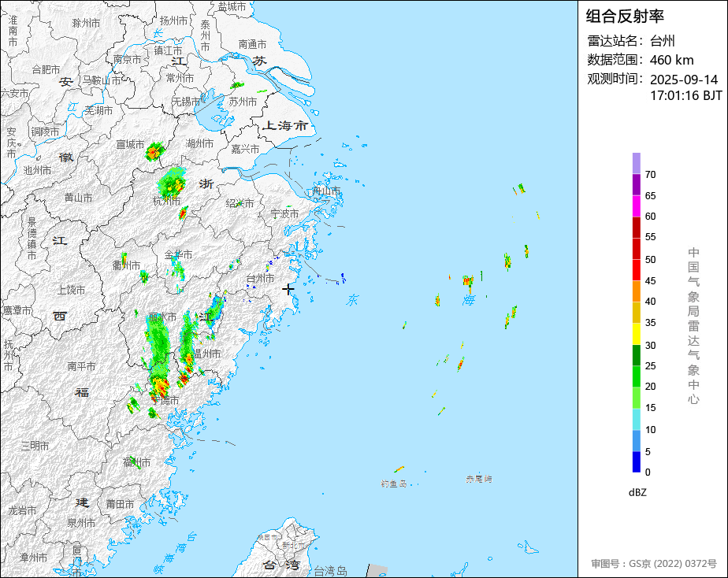Click the 绍兴市 city label
This screenshot has height=578, width=728.
click(x=240, y=203)
